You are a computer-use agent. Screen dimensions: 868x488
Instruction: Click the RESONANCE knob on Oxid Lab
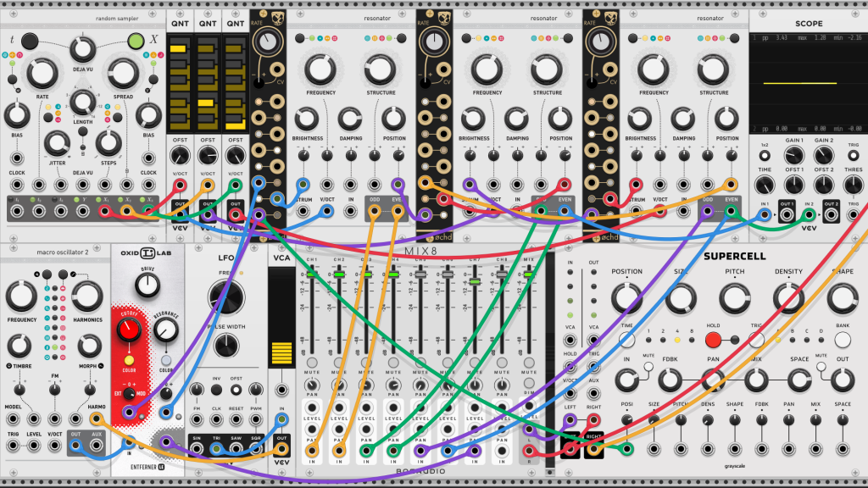tap(165, 330)
